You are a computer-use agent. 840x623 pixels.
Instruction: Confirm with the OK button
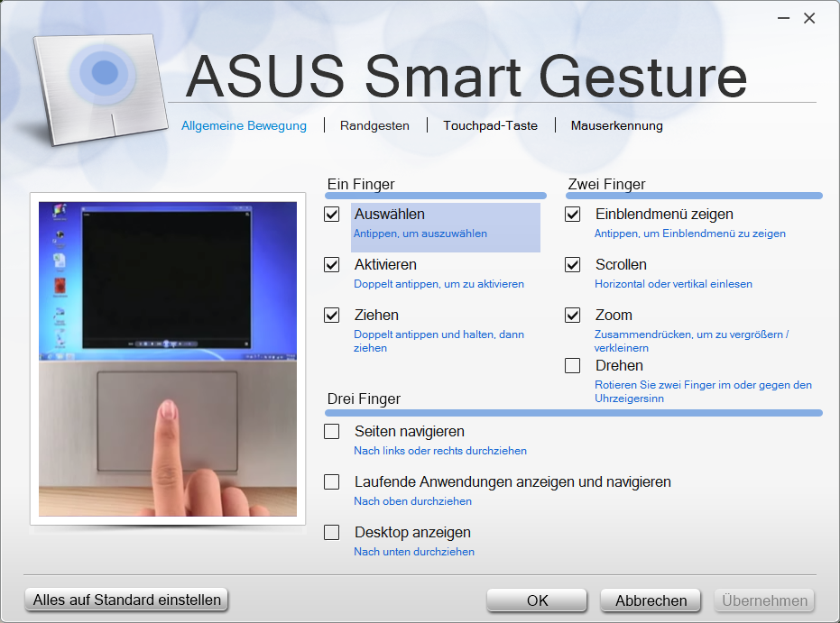click(x=537, y=600)
